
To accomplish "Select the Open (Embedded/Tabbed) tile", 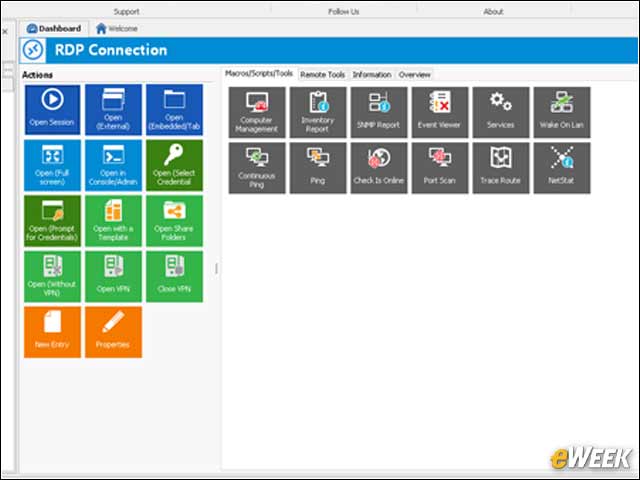I will 174,109.
